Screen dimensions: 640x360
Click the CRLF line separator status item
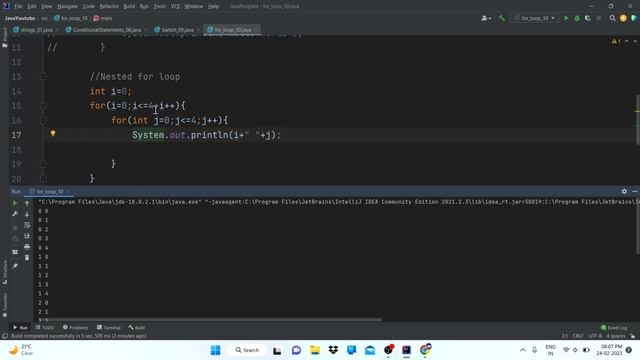(578, 336)
